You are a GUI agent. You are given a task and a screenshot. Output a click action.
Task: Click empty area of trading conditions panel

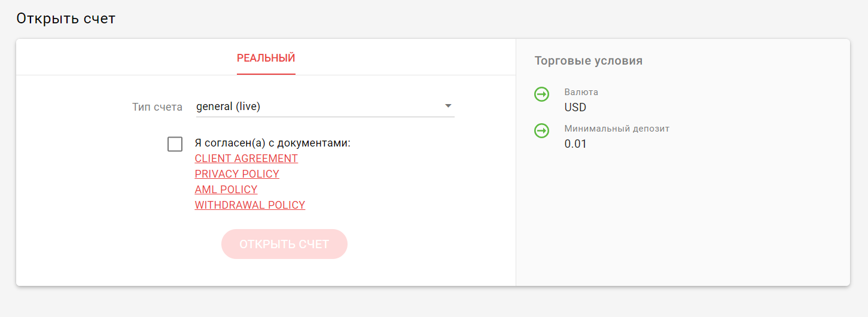coord(682,227)
